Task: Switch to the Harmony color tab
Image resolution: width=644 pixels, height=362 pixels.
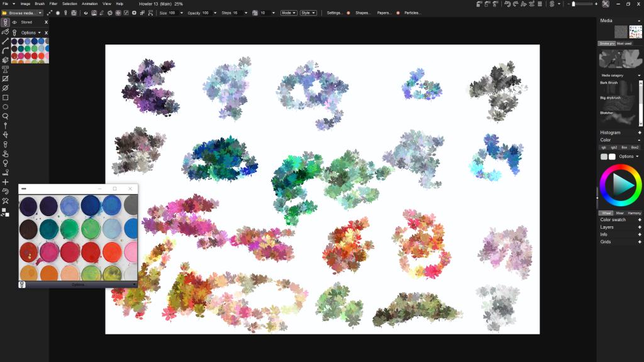Action: 634,213
